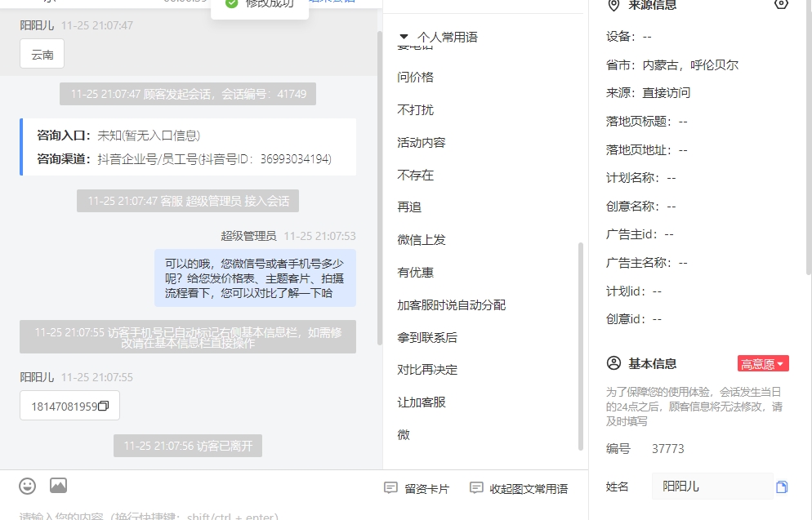Select quick phrase 有优惠

(x=415, y=272)
